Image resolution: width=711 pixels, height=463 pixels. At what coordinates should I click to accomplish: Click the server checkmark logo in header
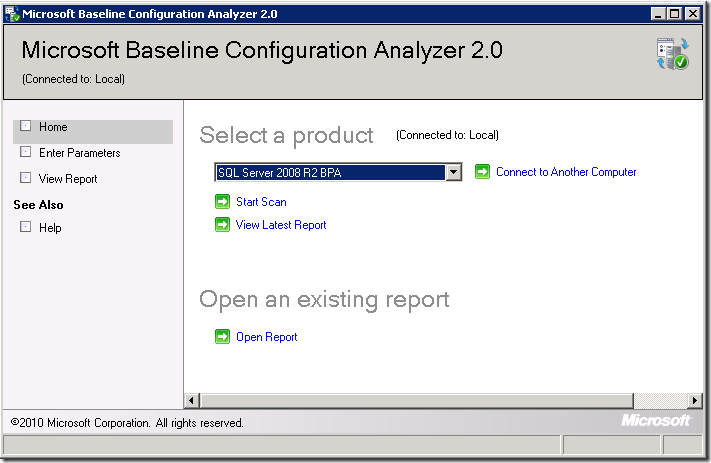click(671, 54)
